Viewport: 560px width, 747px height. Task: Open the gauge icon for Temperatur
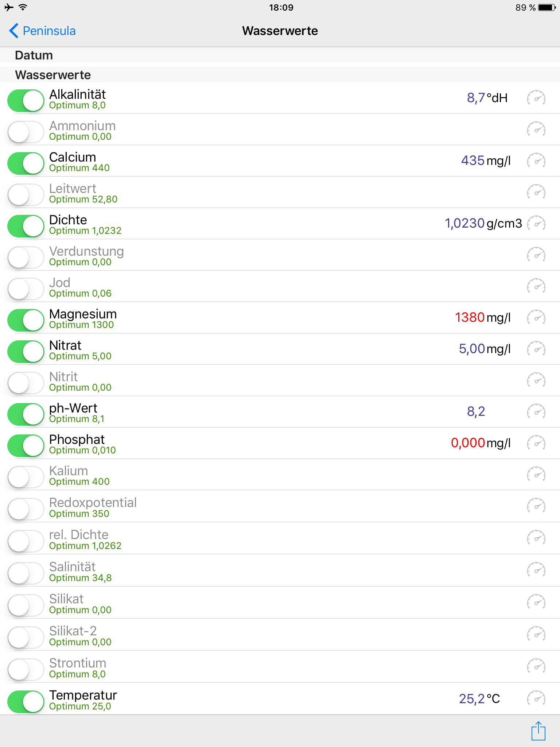[536, 699]
